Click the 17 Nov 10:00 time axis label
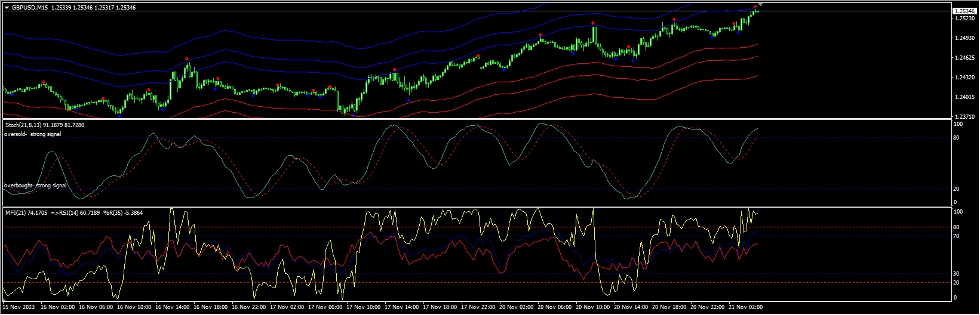 365,307
